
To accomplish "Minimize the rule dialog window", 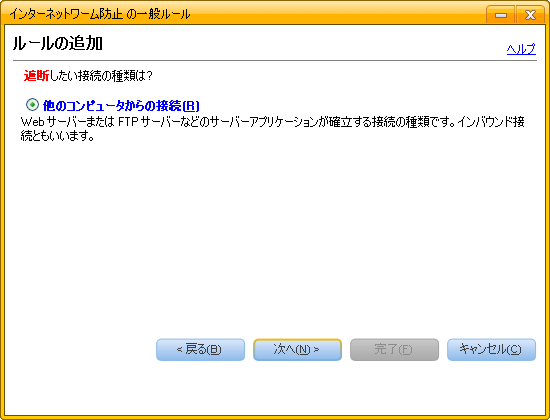I will pyautogui.click(x=501, y=15).
